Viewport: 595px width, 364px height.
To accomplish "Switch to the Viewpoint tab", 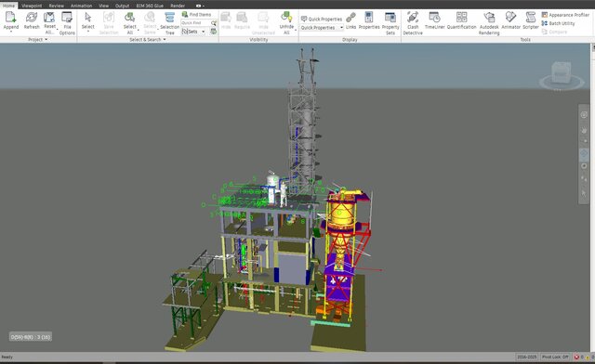I will [x=32, y=6].
